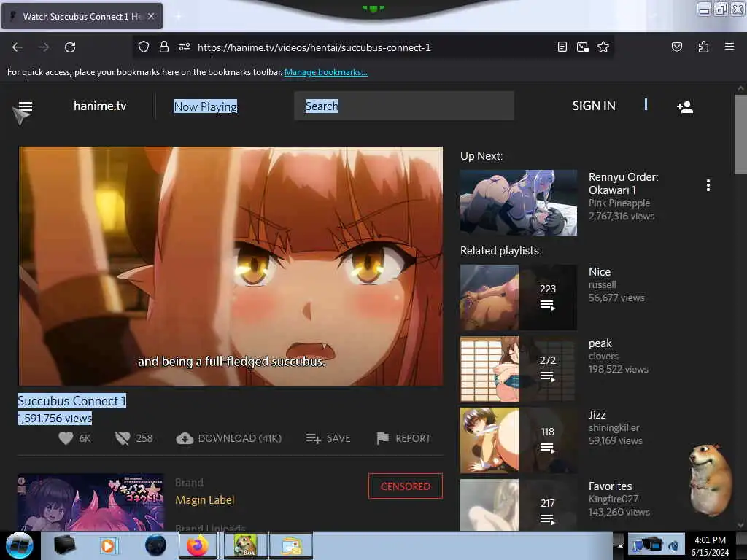Click the Firefox icon in the taskbar

click(198, 545)
